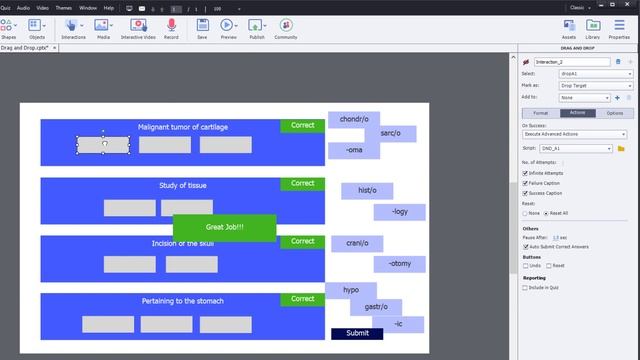Open the Mark as Drop Target dropdown
Image resolution: width=640 pixels, height=360 pixels.
(596, 86)
